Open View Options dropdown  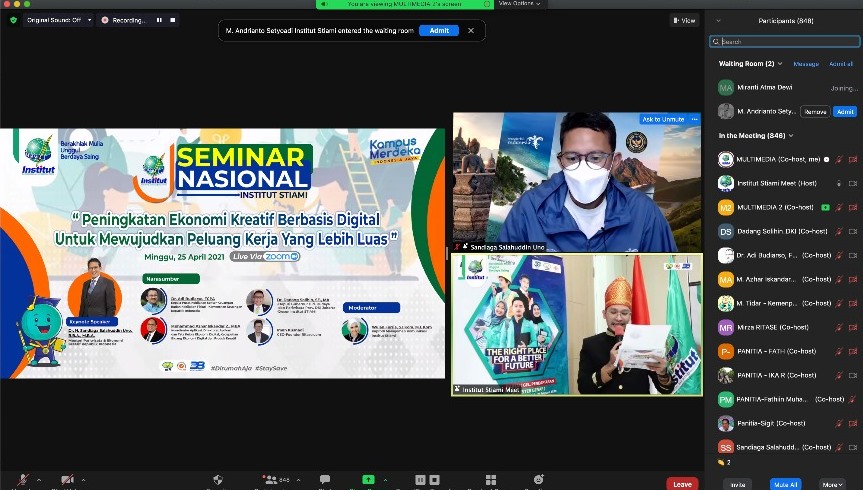(519, 3)
